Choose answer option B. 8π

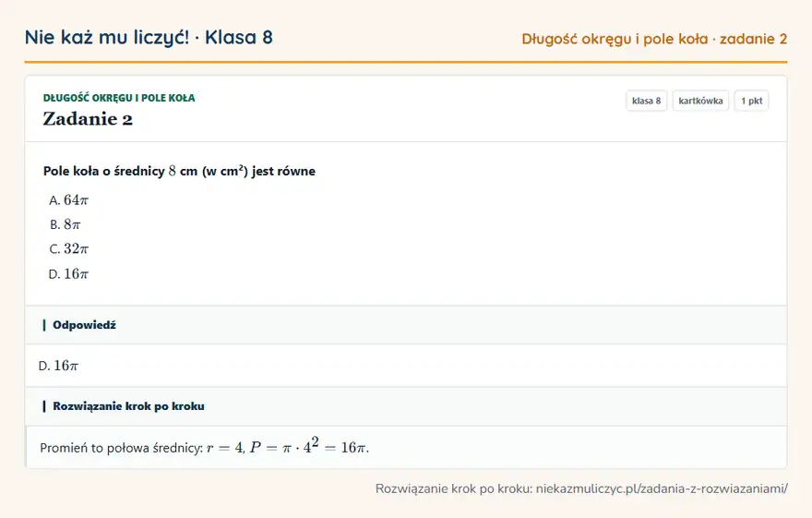click(66, 224)
